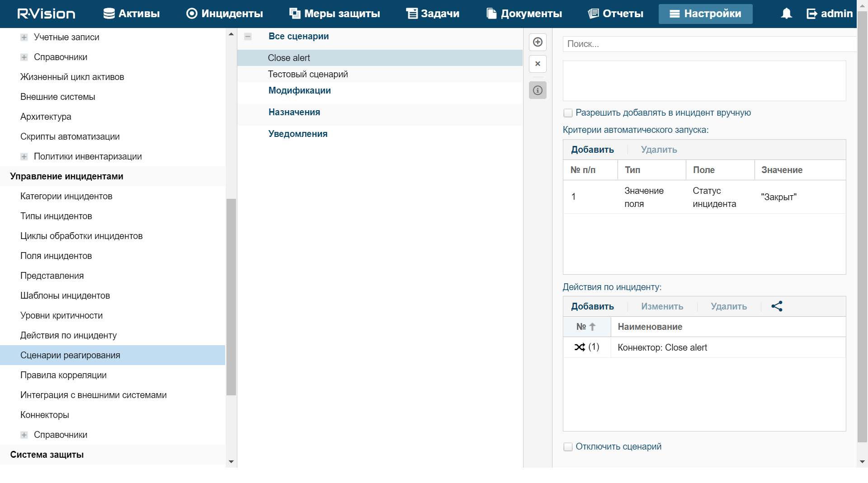Click the sidebar scroll down arrow
This screenshot has width=868, height=483.
tap(231, 461)
